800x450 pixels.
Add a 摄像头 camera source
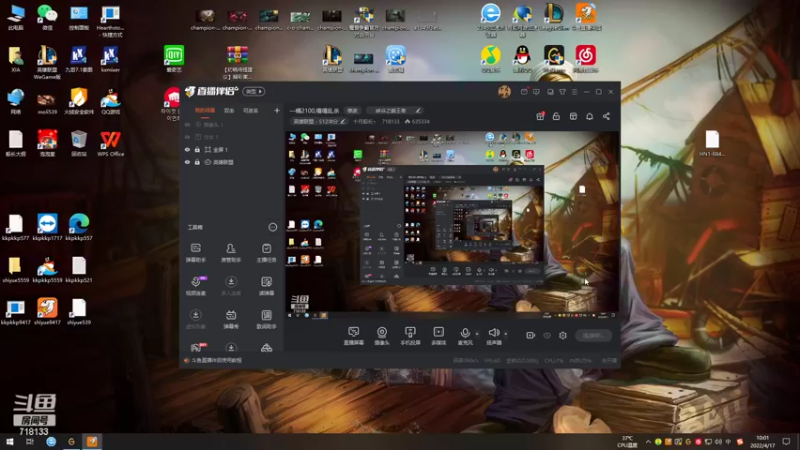[x=382, y=336]
